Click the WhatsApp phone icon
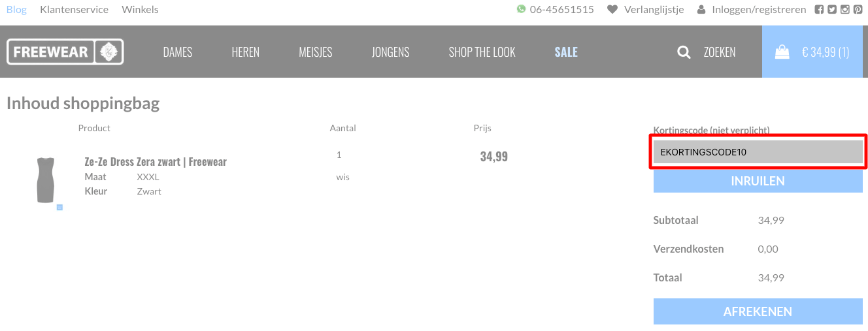 click(521, 9)
